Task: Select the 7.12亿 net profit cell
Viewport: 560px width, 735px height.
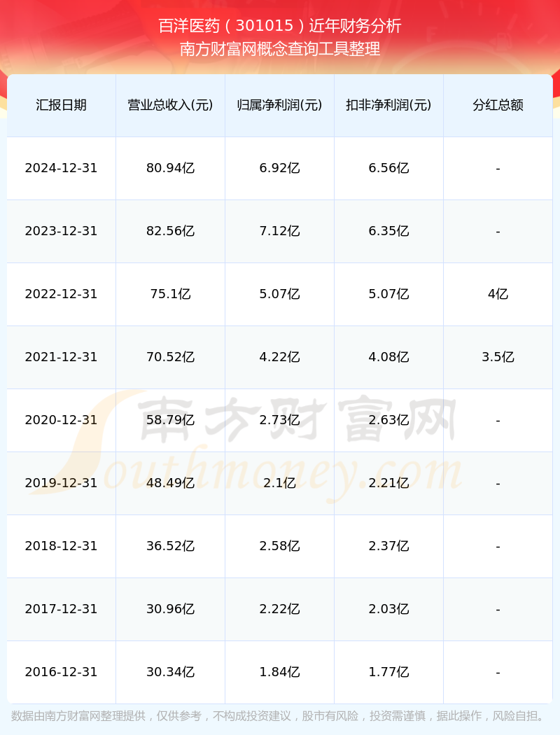Action: click(280, 232)
